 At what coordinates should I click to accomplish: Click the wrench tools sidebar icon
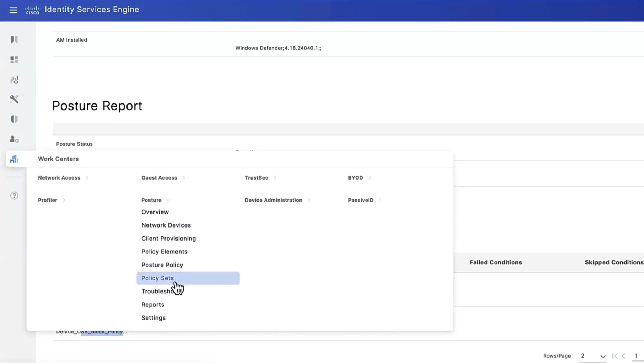point(14,99)
